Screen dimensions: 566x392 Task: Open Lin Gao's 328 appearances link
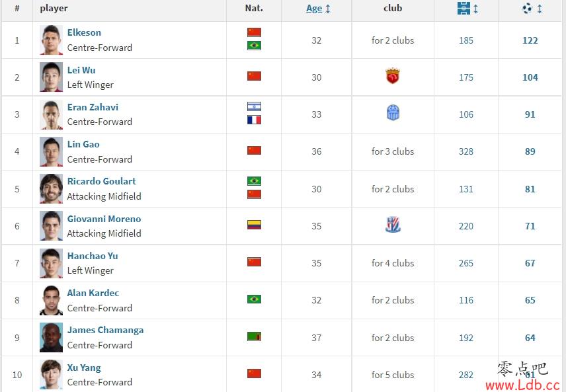pyautogui.click(x=465, y=151)
